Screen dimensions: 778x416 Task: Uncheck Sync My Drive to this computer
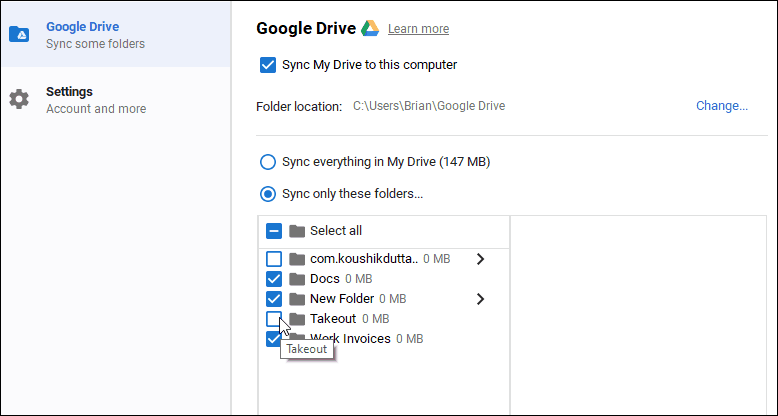(x=268, y=65)
